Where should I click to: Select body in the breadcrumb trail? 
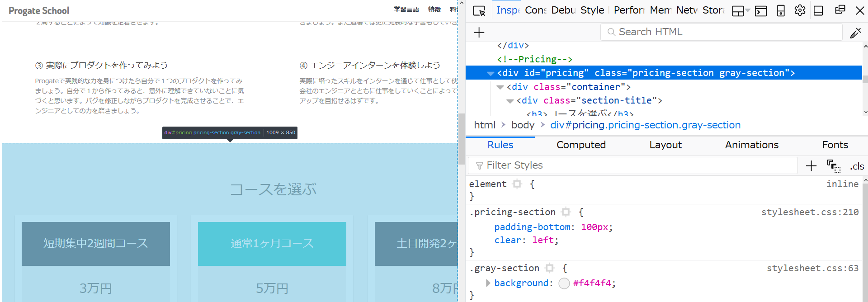tap(523, 125)
